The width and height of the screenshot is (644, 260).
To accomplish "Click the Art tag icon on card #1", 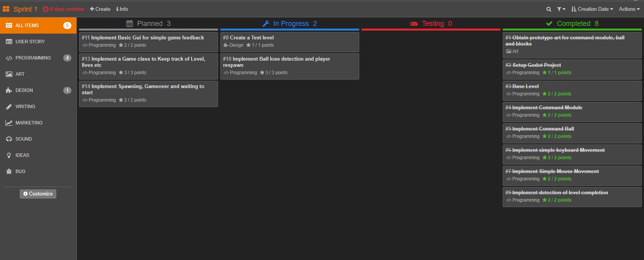I will coord(509,51).
